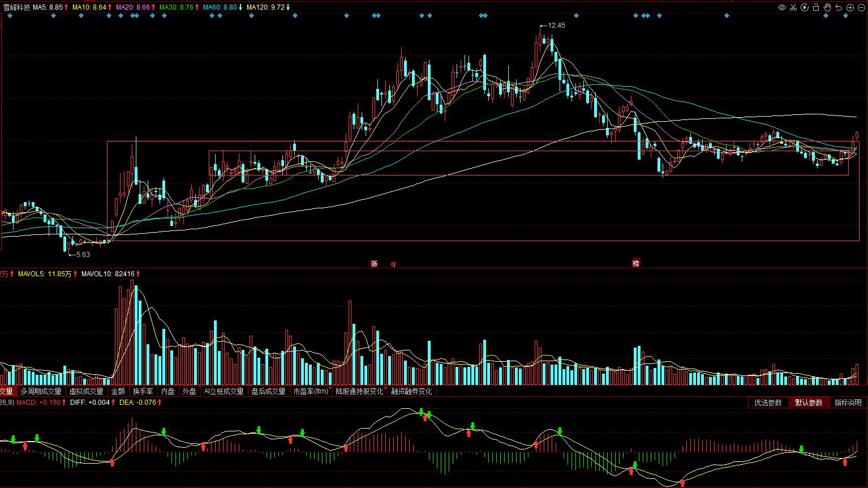Switch to the 多周期成交量 tab
The image size is (868, 488).
(41, 391)
